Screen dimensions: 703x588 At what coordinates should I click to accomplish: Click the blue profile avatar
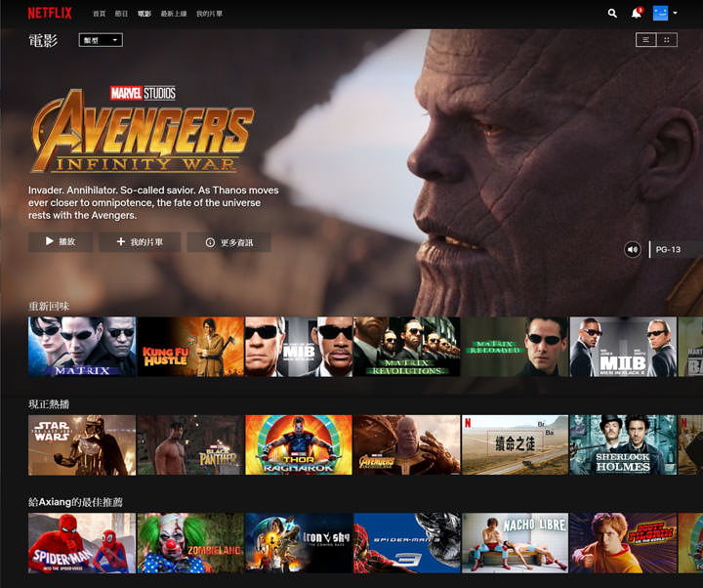click(x=661, y=14)
